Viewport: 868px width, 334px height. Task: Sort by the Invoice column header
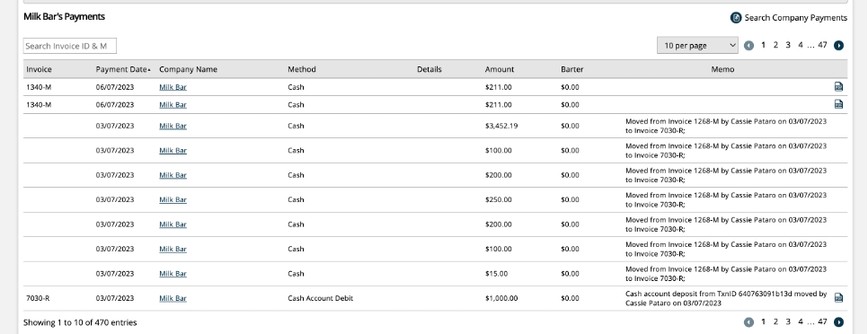coord(39,69)
